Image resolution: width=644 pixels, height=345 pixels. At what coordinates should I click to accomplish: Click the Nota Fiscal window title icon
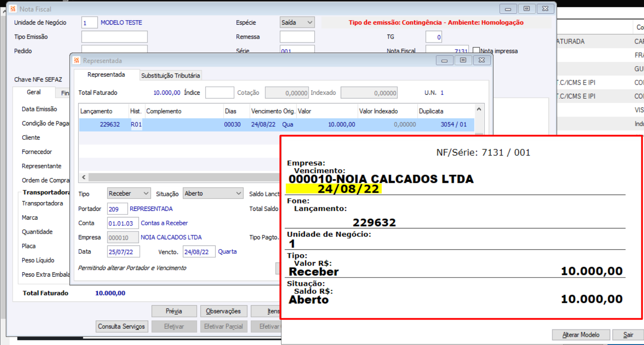tap(13, 9)
